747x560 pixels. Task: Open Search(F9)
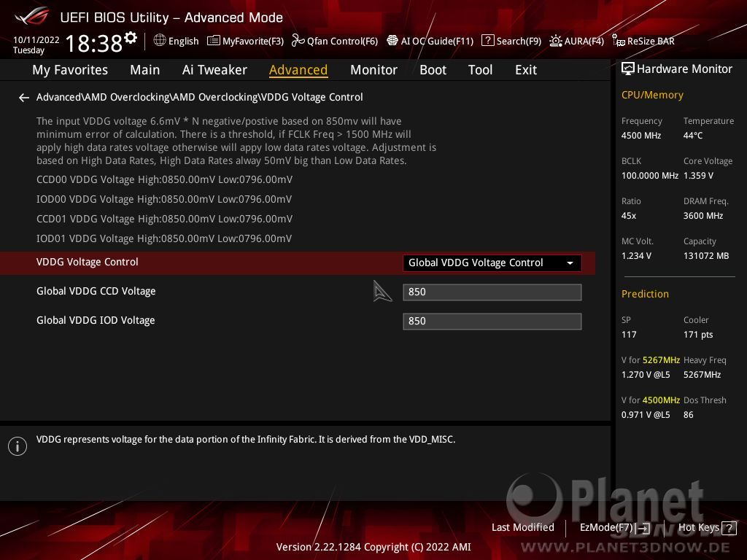[511, 41]
